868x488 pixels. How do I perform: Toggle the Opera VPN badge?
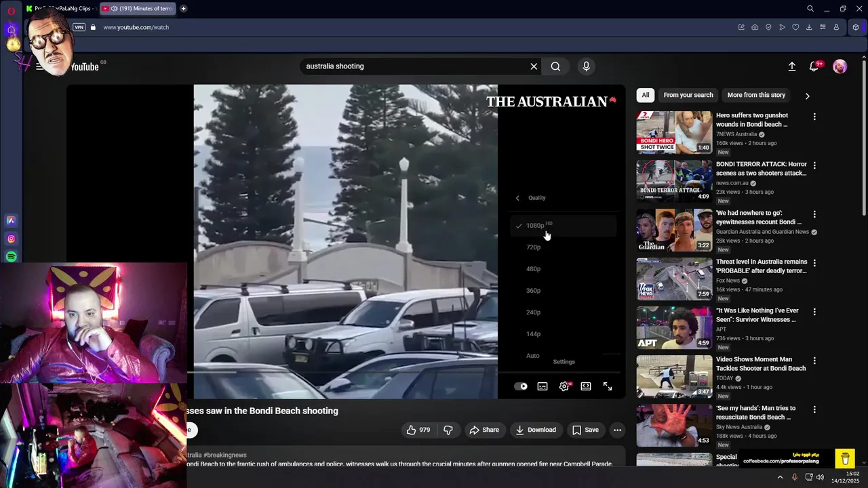point(79,27)
